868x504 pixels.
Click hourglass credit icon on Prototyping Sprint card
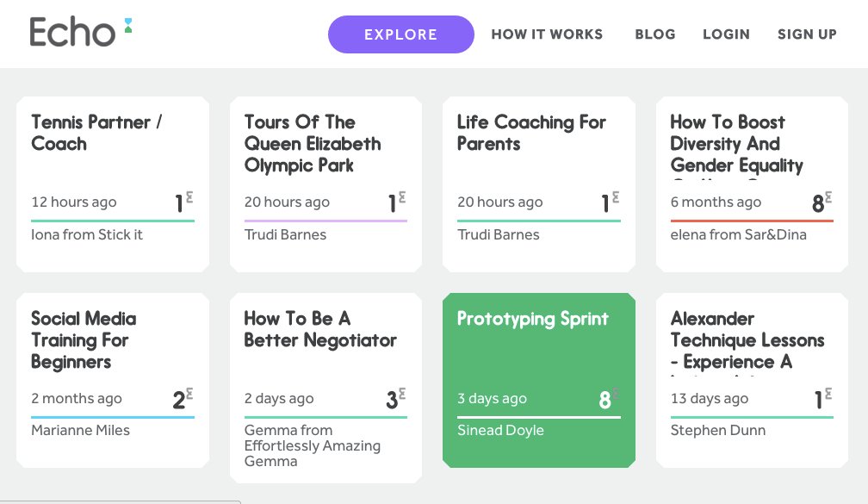616,394
